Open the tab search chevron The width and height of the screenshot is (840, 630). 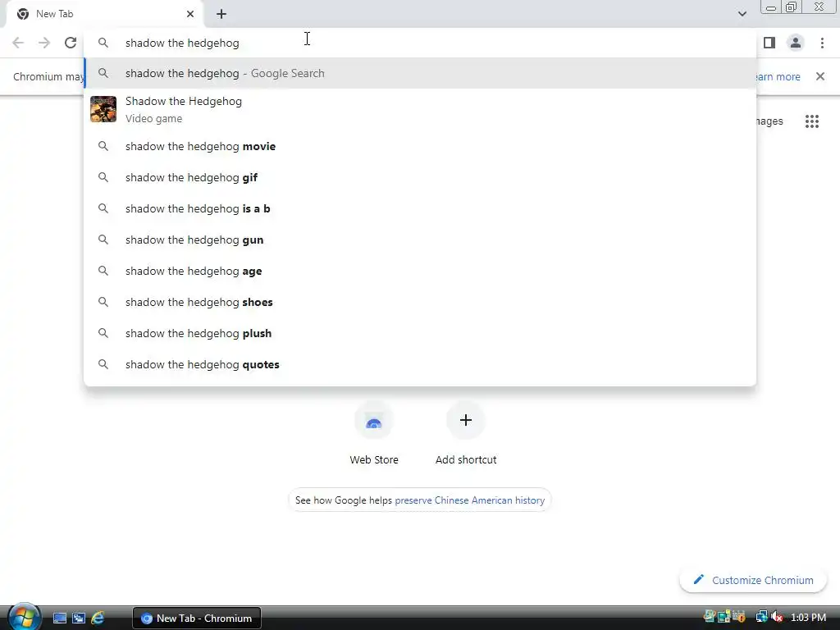click(x=742, y=14)
